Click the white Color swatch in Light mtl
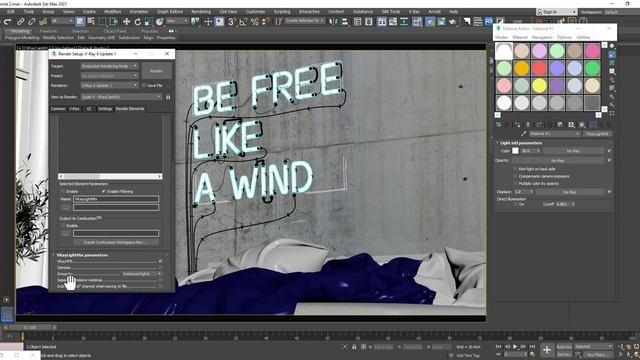The width and height of the screenshot is (640, 360). coord(516,151)
